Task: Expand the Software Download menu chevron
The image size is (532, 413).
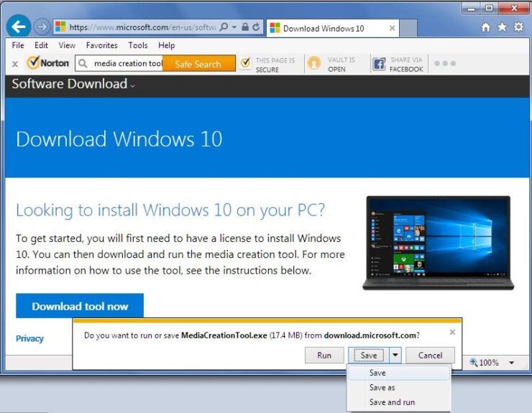Action: [133, 85]
